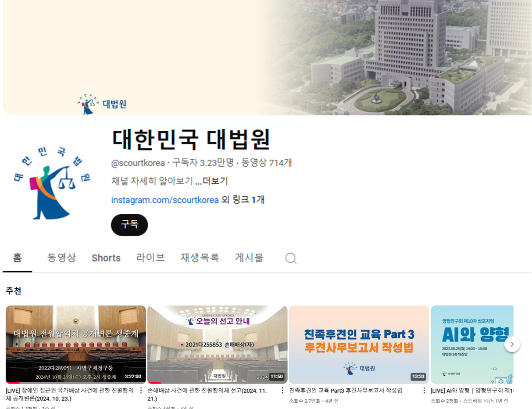Play the 오늘의 선고 안내 thumbnail
The width and height of the screenshot is (532, 409).
click(218, 344)
